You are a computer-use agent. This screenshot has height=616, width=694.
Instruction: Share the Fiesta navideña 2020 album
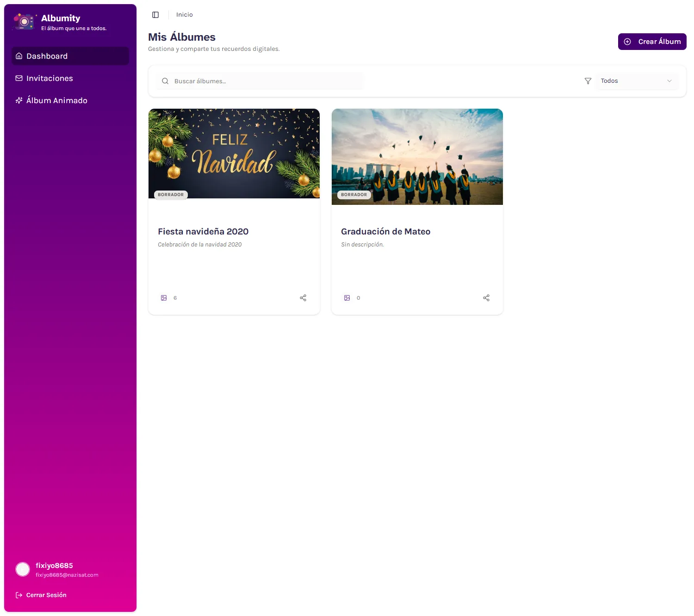pos(303,298)
